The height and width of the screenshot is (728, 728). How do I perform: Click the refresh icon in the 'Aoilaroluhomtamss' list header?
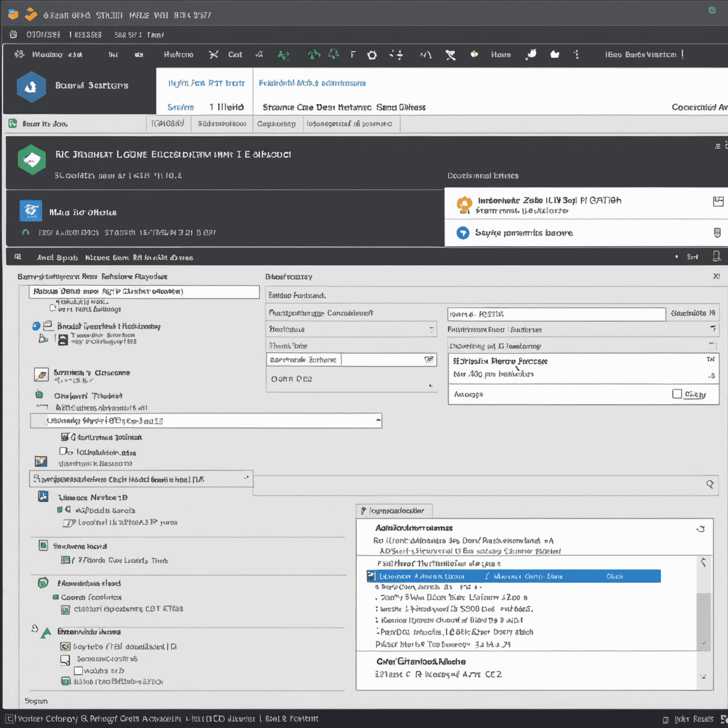click(x=701, y=528)
